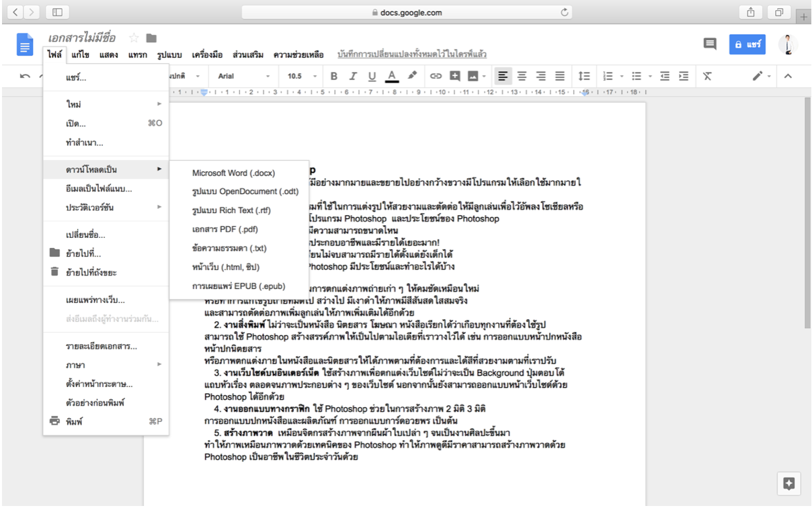
Task: Expand the ใหม่ submenu
Action: click(x=106, y=105)
